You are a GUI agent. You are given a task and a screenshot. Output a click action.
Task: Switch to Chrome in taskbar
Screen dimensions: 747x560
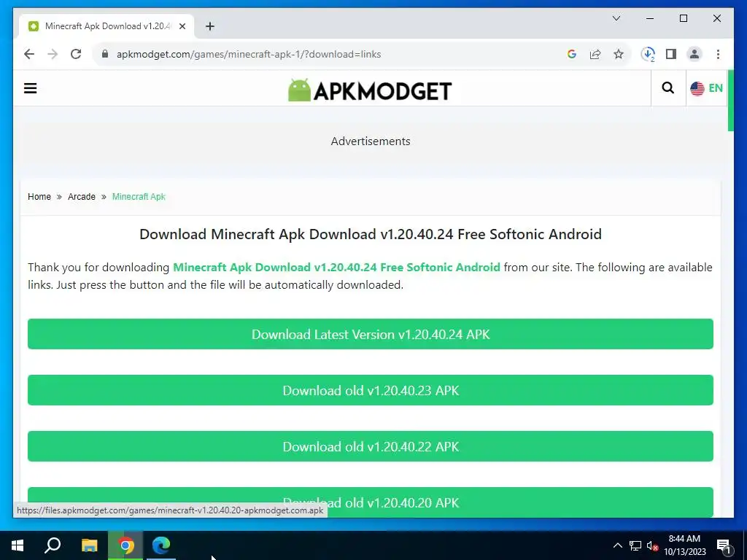point(125,545)
